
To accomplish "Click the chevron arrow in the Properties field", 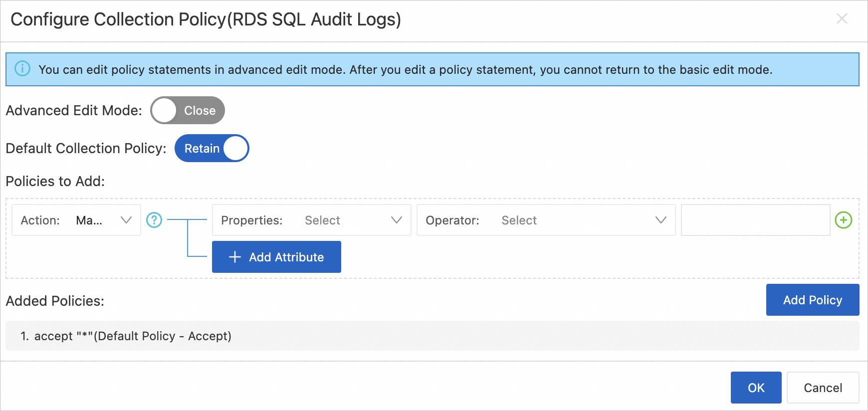I will 396,220.
